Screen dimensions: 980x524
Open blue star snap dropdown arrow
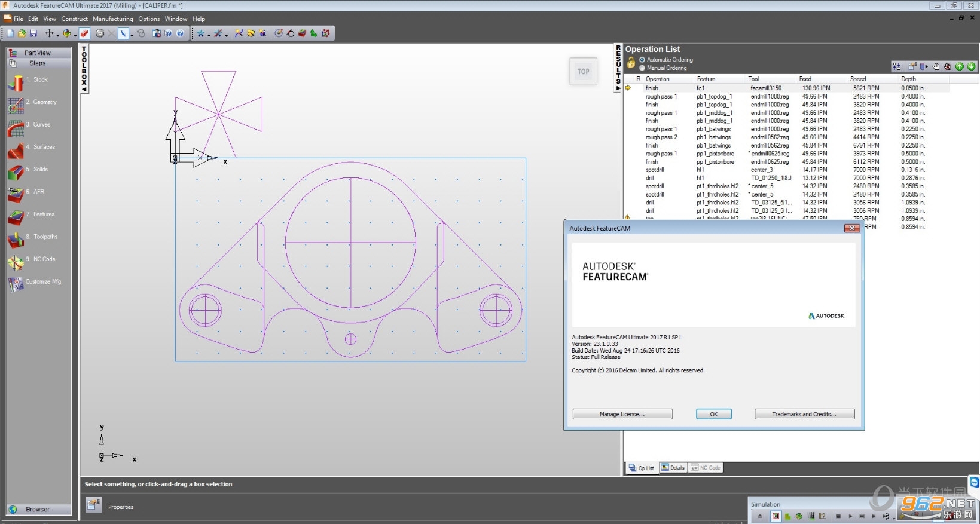tap(209, 35)
